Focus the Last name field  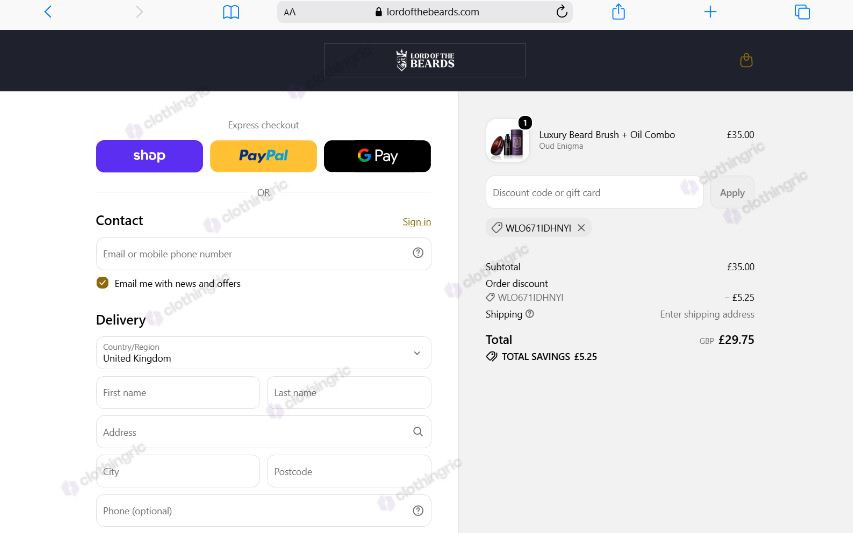349,393
